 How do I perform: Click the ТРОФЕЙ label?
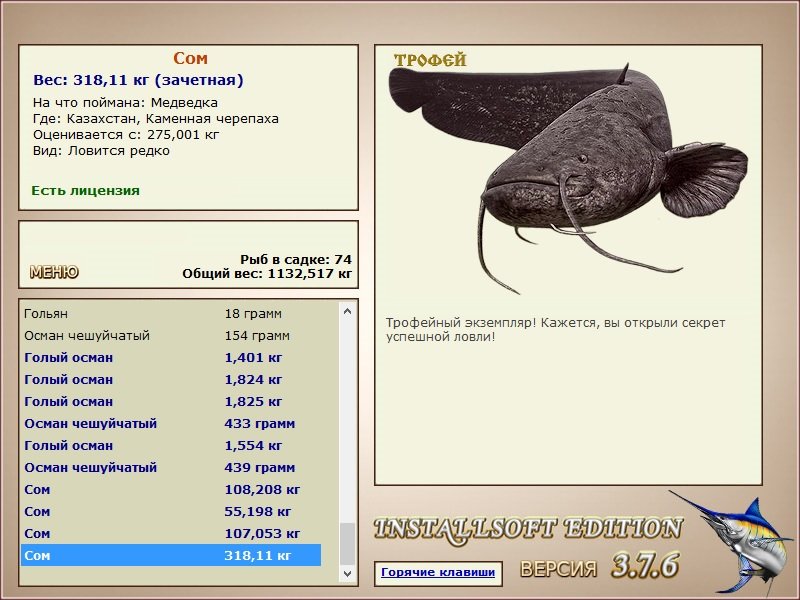[x=430, y=60]
